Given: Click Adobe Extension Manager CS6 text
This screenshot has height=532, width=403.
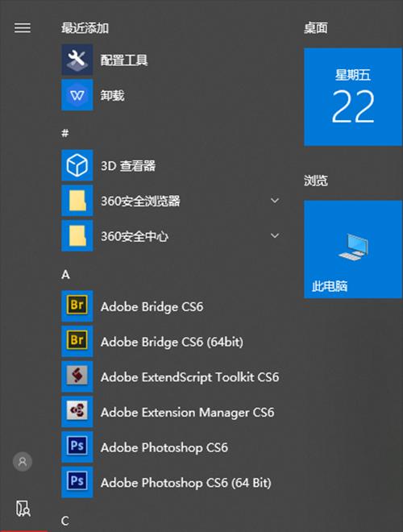Looking at the screenshot, I should [x=188, y=413].
